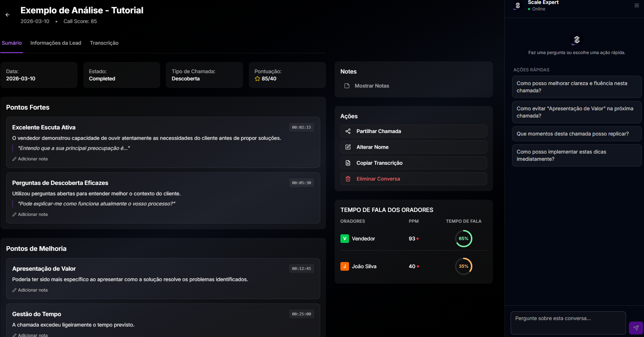Open the Transcrição tab

104,43
